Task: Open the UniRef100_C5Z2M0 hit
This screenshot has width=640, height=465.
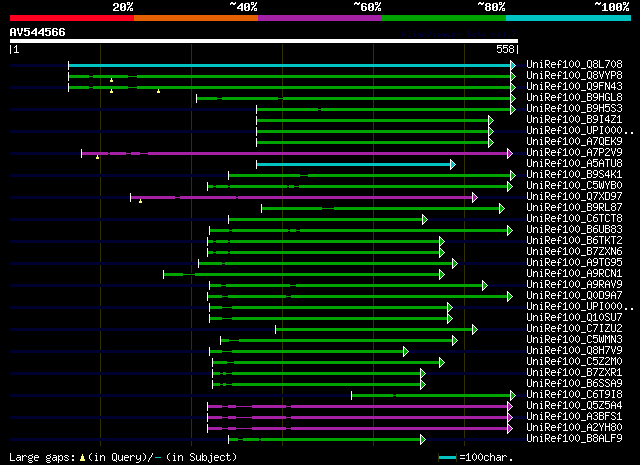Action: pos(574,362)
